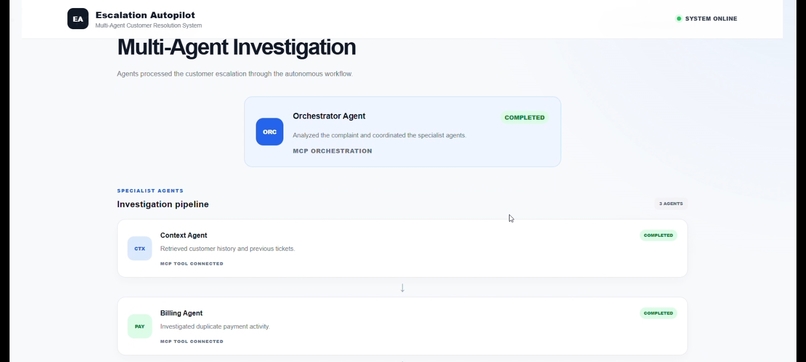
Task: Click the Multi-Agent Customer Resolution System subtitle
Action: pyautogui.click(x=149, y=25)
